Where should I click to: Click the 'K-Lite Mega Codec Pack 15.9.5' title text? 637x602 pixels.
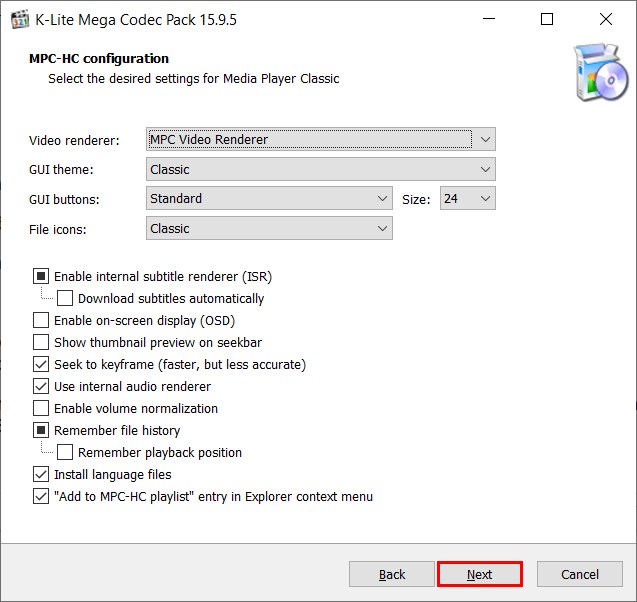pos(136,19)
